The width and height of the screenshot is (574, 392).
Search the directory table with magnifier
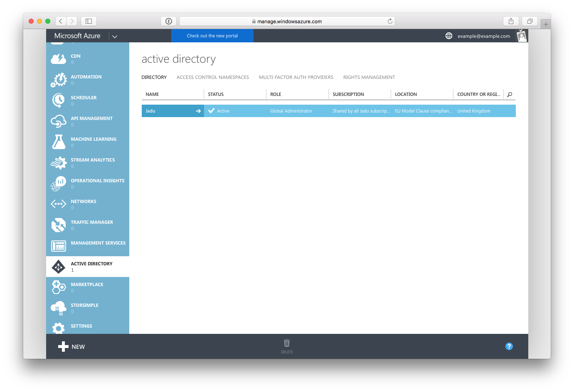[x=510, y=95]
